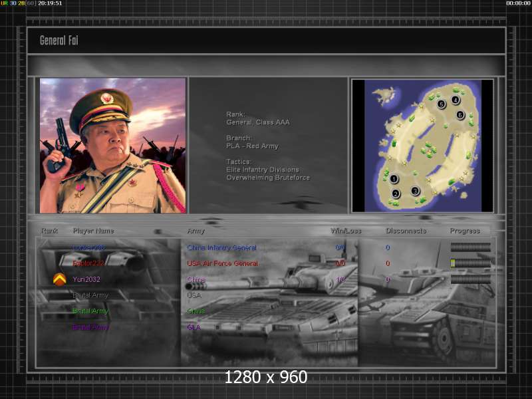Click the purple GLA army entry
Image resolution: width=532 pixels, height=399 pixels.
click(194, 327)
